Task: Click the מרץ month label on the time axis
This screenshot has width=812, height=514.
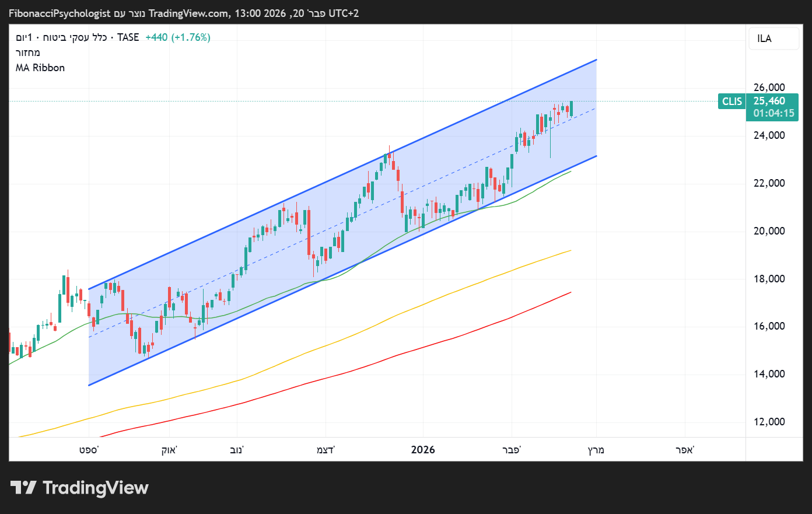Action: tap(596, 450)
